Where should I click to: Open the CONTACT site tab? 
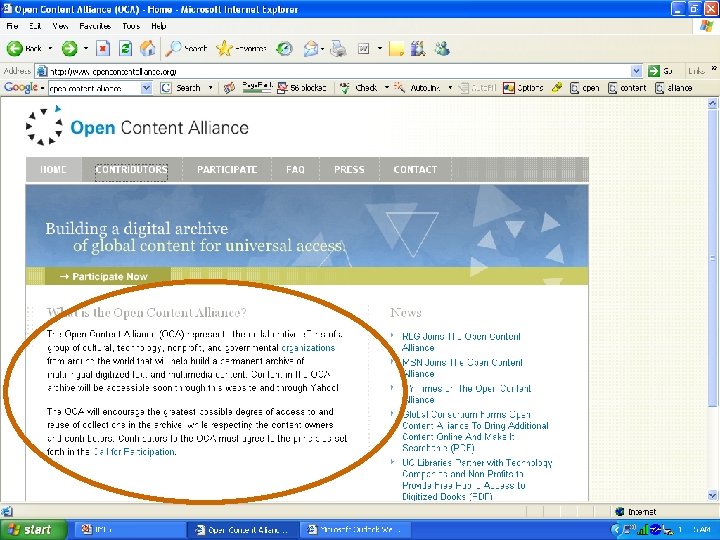[415, 169]
